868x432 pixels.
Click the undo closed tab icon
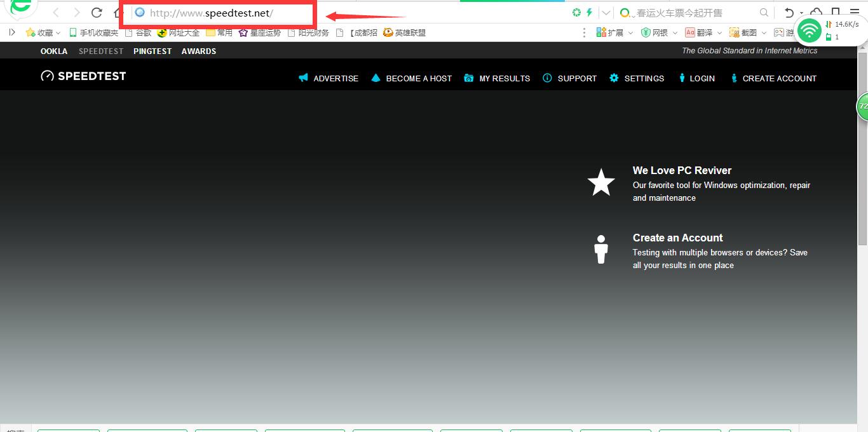tap(789, 13)
